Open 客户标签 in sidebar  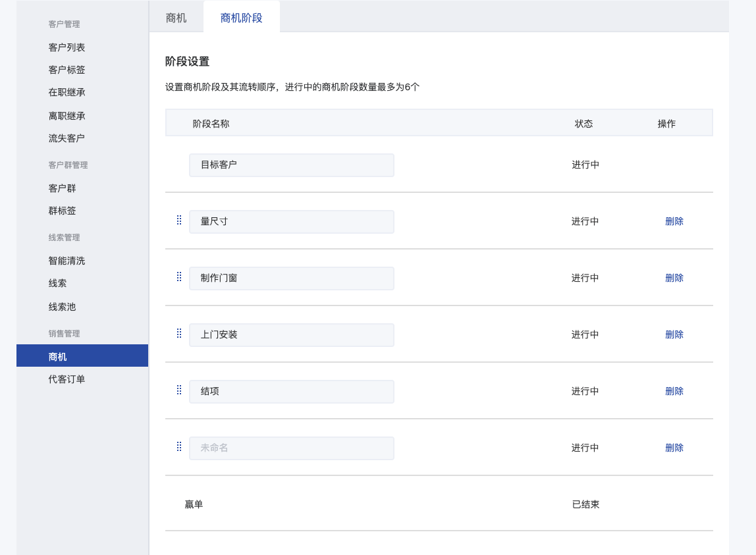pos(67,70)
